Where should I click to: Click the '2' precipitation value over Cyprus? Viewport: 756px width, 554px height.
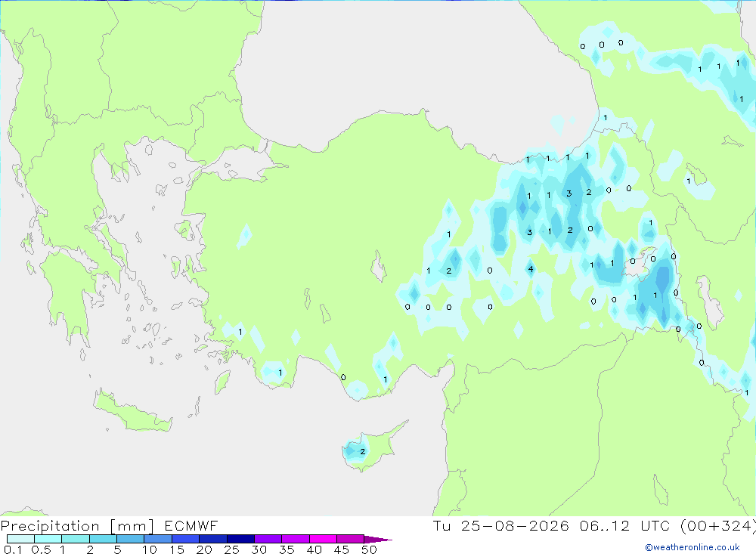[x=363, y=452]
